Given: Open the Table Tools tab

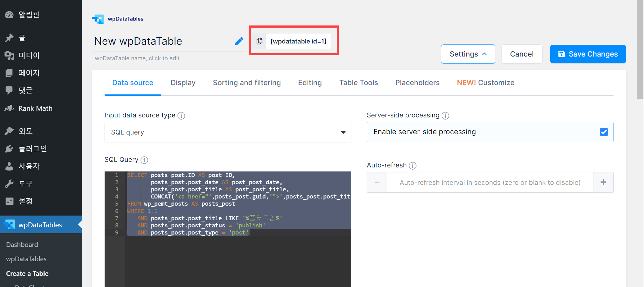Looking at the screenshot, I should pos(358,83).
